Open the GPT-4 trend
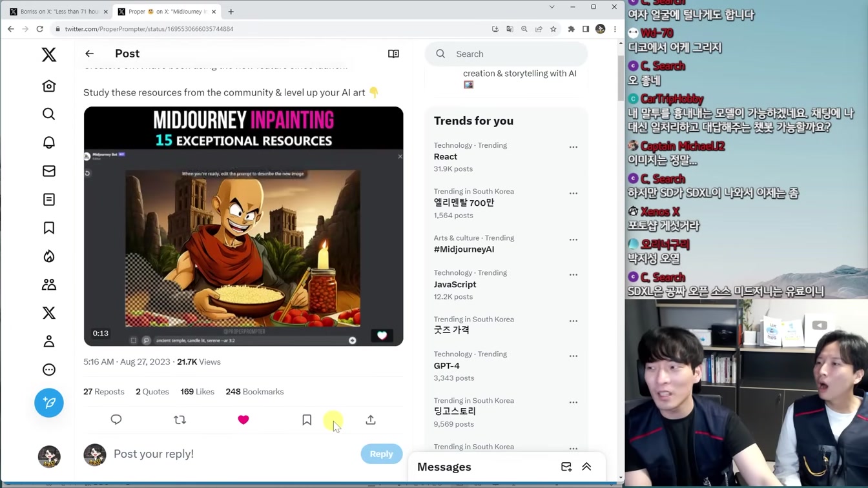The image size is (868, 488). tap(447, 366)
